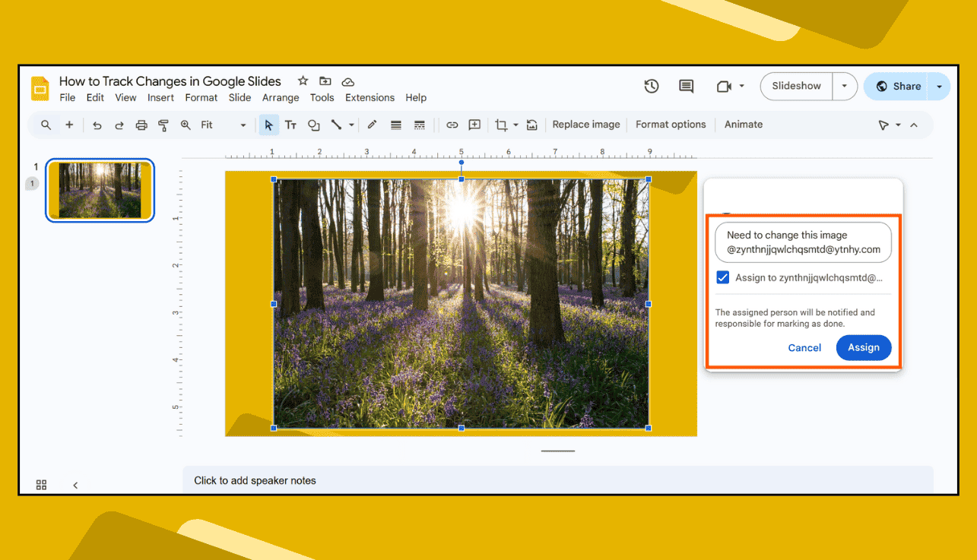Select slide 1 thumbnail
This screenshot has height=560, width=977.
100,190
